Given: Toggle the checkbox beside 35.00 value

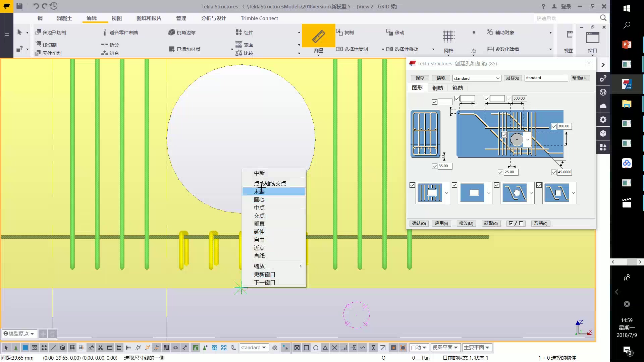Looking at the screenshot, I should click(435, 166).
